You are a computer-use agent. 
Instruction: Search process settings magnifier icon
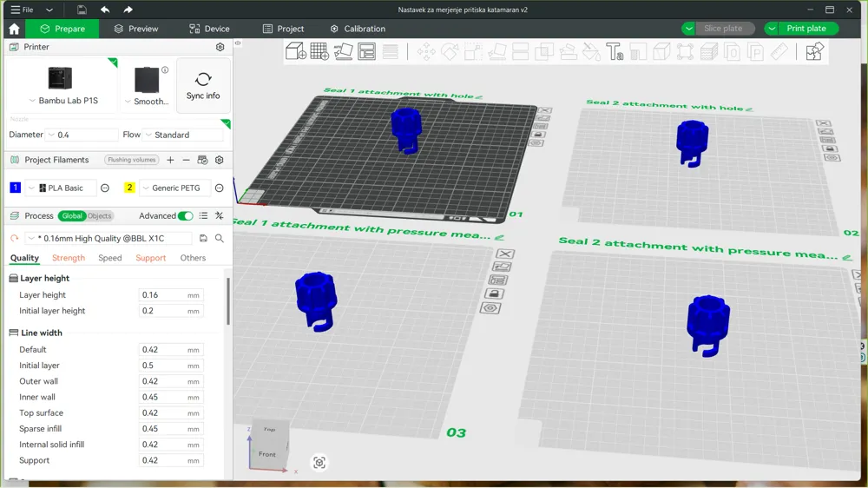point(220,238)
